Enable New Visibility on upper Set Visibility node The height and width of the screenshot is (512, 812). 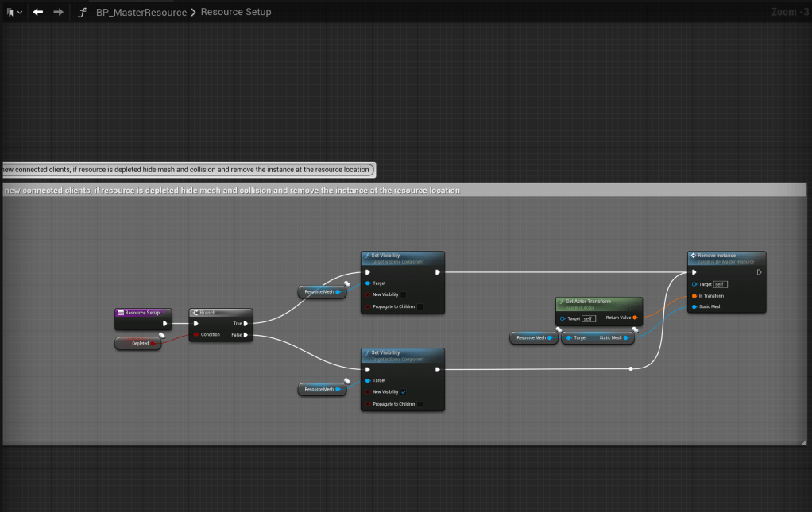tap(403, 294)
